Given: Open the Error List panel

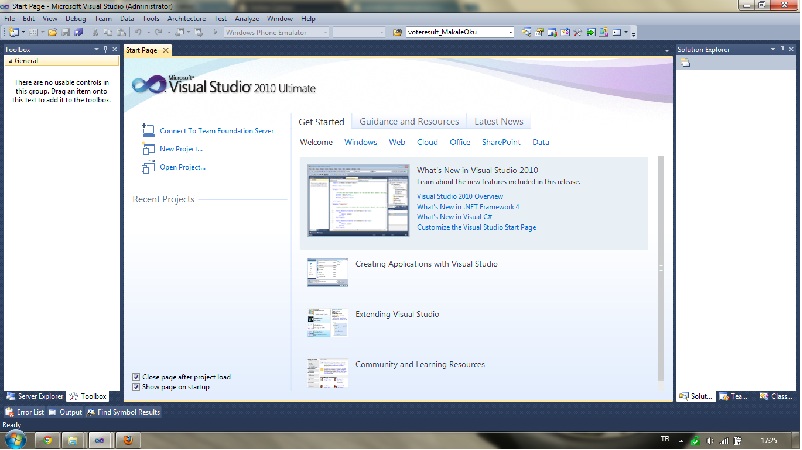Looking at the screenshot, I should [x=25, y=412].
